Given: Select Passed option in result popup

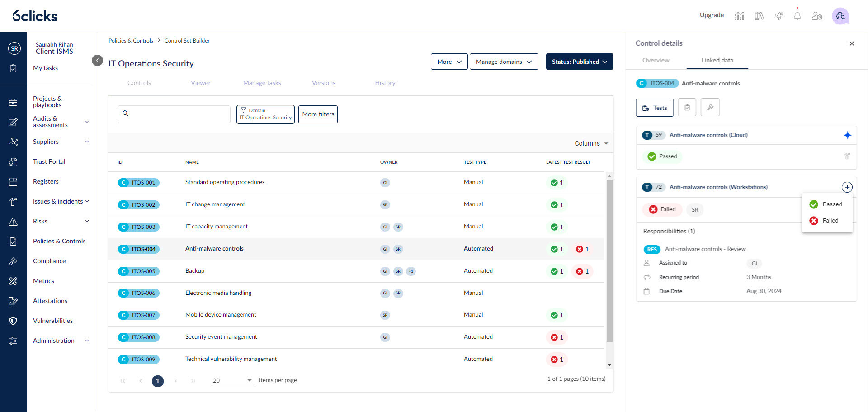Looking at the screenshot, I should 826,204.
